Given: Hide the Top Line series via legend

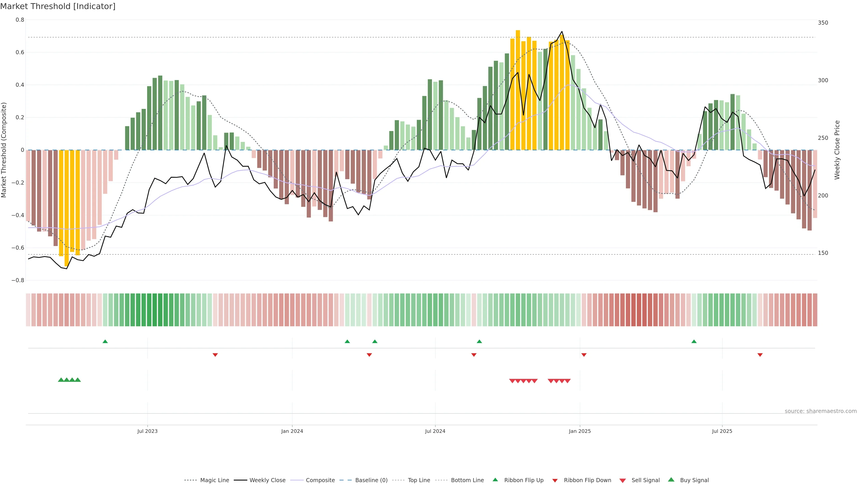Looking at the screenshot, I should [x=419, y=480].
